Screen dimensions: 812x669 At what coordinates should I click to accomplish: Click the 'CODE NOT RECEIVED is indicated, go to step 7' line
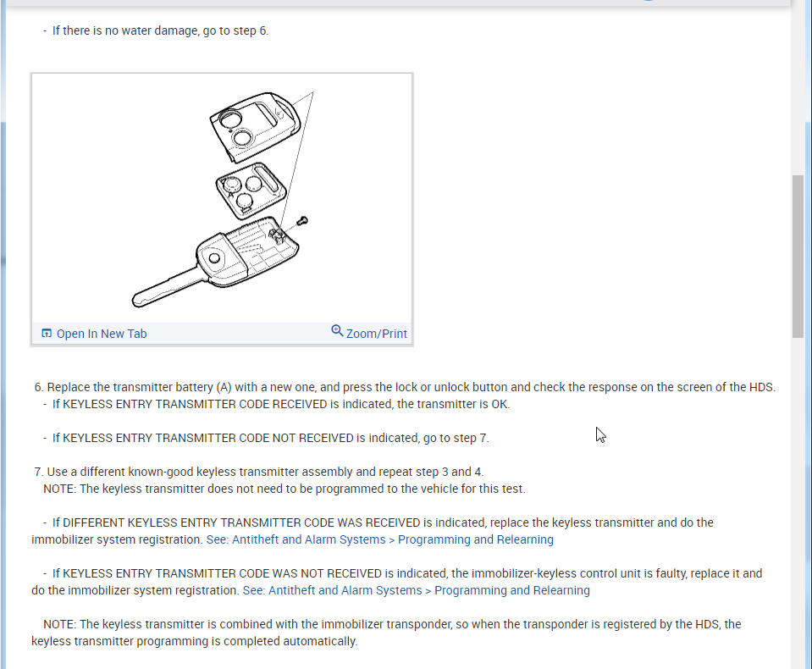click(271, 438)
